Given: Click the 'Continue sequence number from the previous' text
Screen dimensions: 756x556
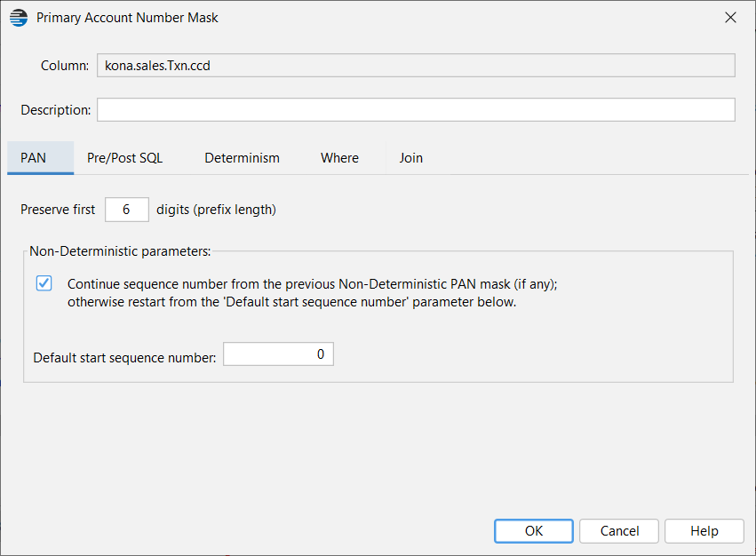Looking at the screenshot, I should pos(201,284).
